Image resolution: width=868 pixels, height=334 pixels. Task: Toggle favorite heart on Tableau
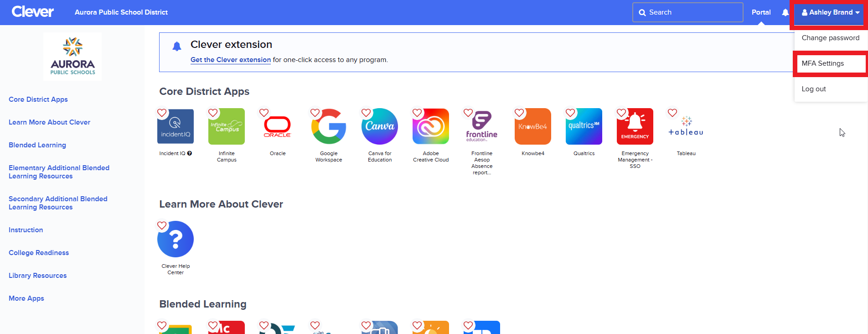click(672, 113)
